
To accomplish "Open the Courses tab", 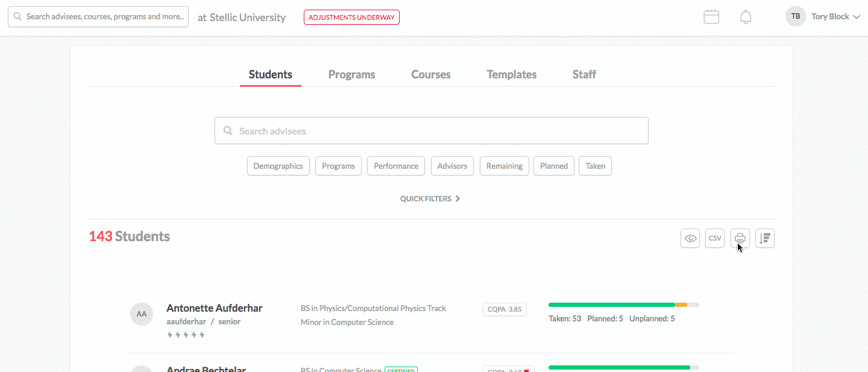I will [x=430, y=74].
